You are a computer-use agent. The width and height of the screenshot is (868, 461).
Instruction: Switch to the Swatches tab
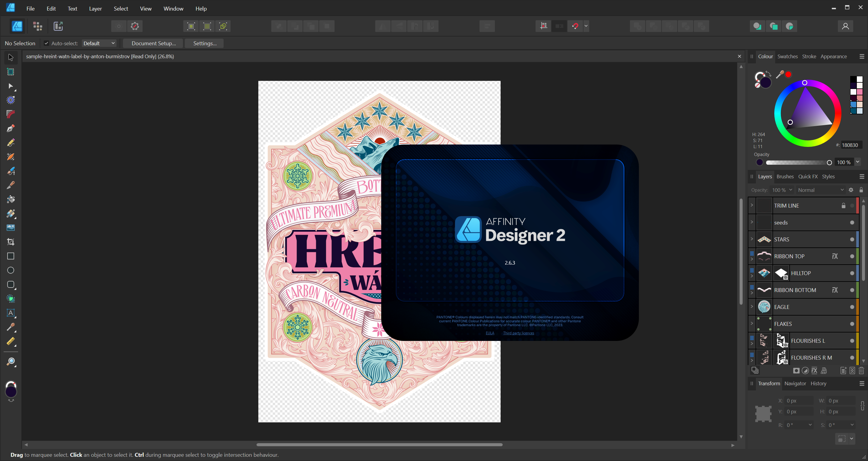[787, 56]
